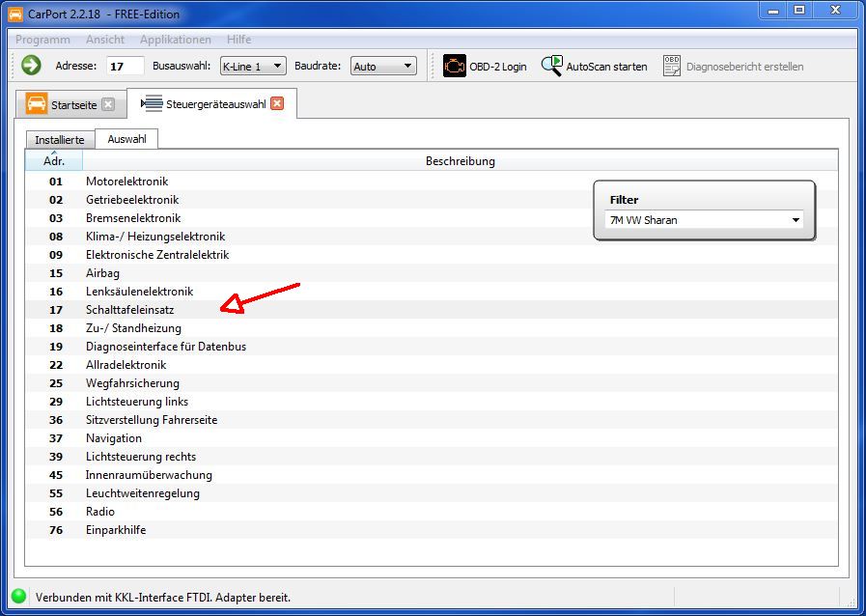Open the Busauswahl K-Line dropdown
The height and width of the screenshot is (616, 866).
[252, 67]
